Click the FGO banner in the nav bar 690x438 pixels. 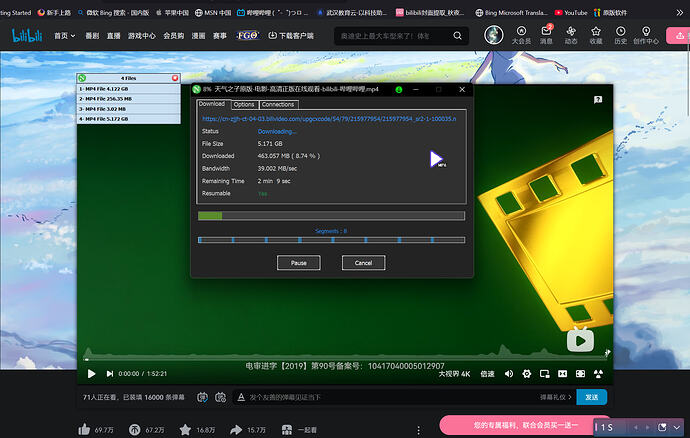[x=247, y=35]
